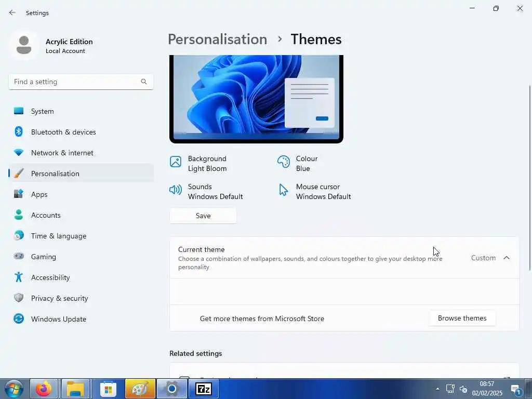Click the Apps icon in sidebar
Viewport: 532px width, 399px height.
tap(19, 194)
